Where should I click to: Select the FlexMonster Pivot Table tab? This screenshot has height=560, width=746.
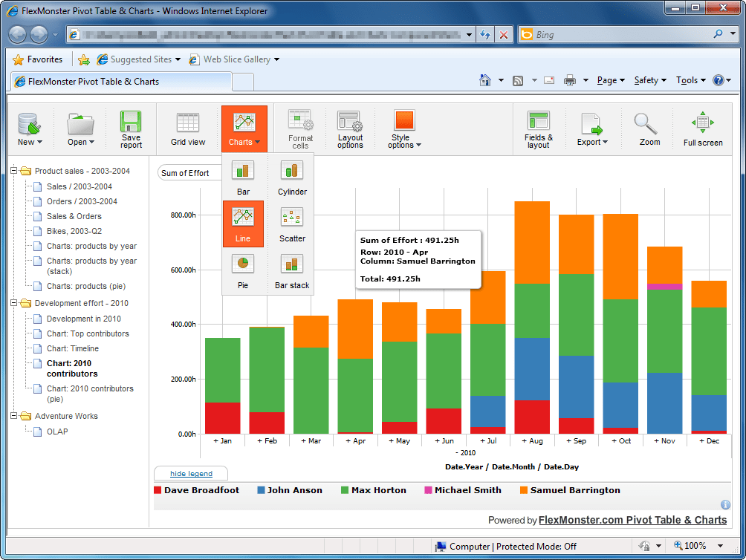click(119, 83)
